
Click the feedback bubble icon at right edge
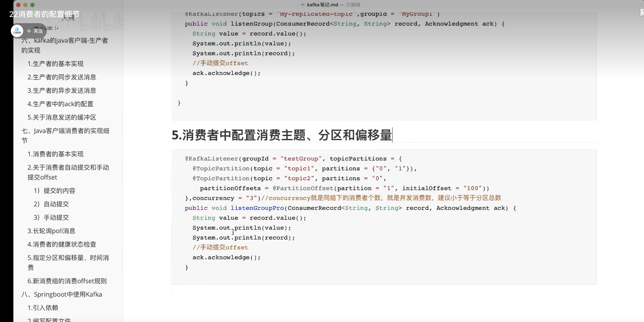(642, 13)
